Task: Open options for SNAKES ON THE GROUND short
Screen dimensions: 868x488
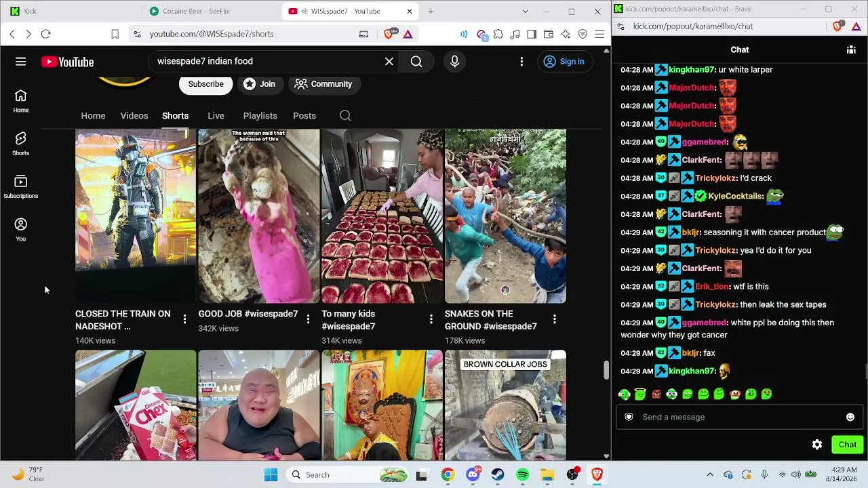Action: 555,319
